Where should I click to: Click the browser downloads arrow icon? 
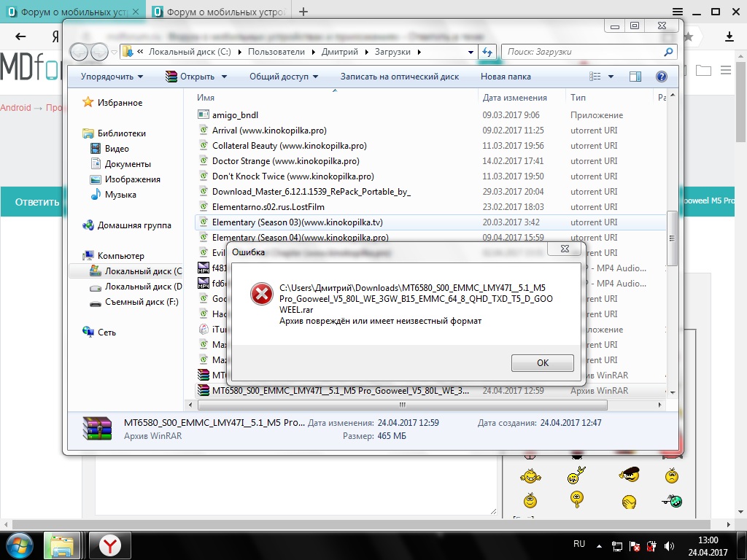pyautogui.click(x=729, y=36)
